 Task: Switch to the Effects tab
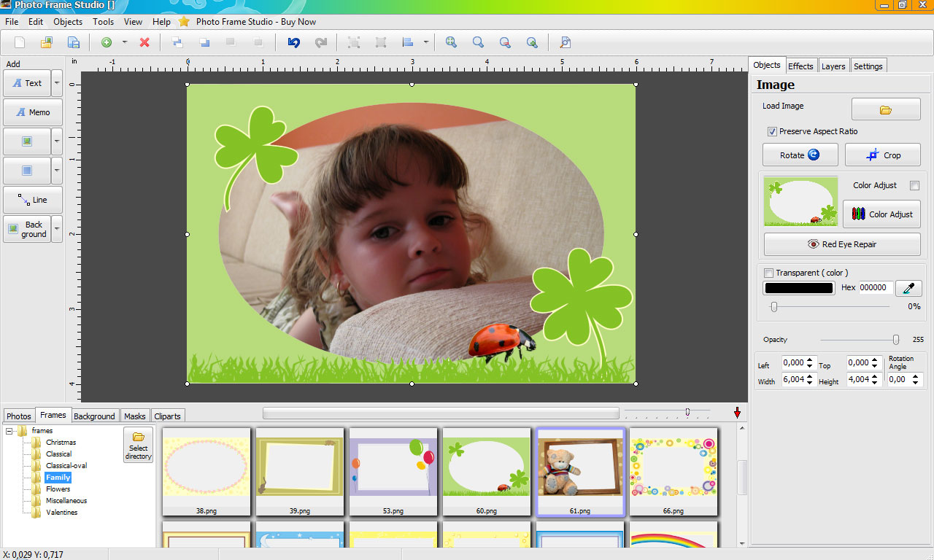tap(800, 66)
